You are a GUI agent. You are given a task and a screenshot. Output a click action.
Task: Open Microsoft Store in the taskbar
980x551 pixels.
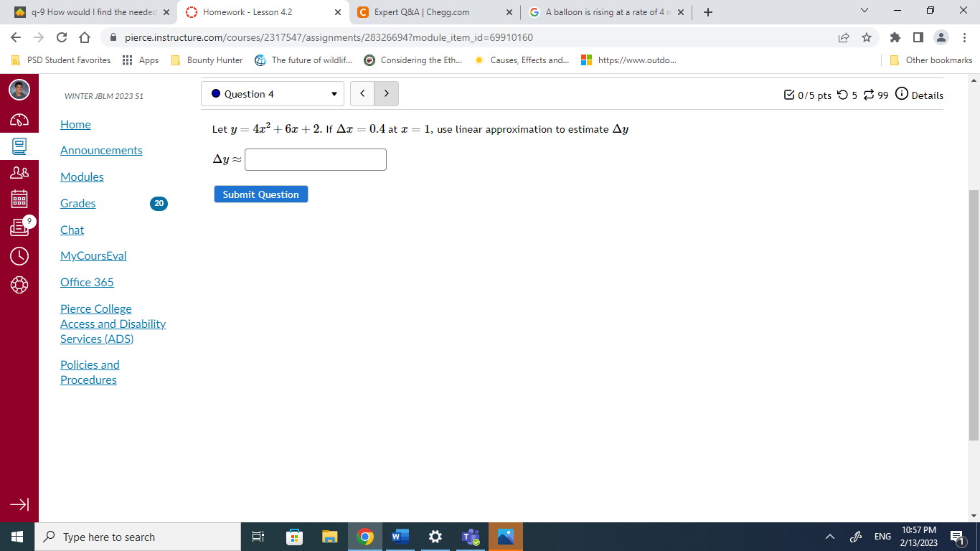tap(294, 537)
